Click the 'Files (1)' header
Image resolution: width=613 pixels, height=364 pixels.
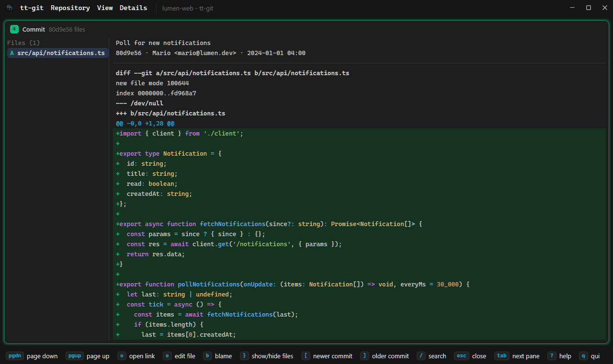(x=23, y=43)
